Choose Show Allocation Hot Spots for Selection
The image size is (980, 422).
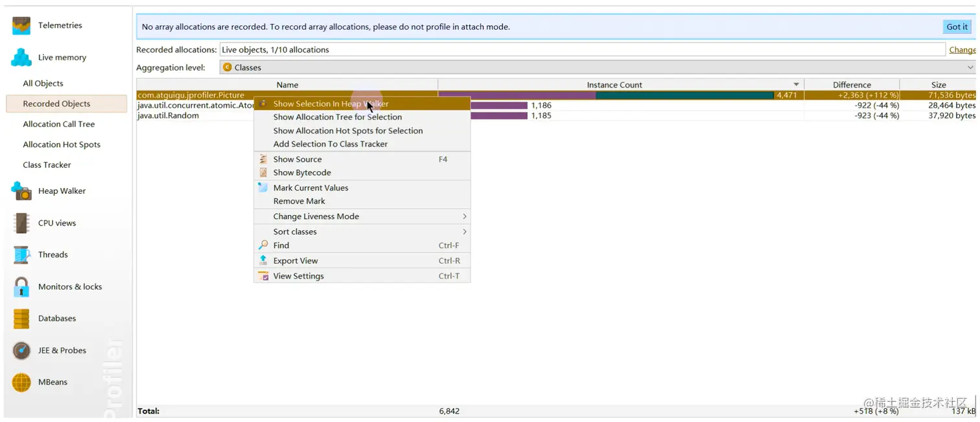pos(362,131)
